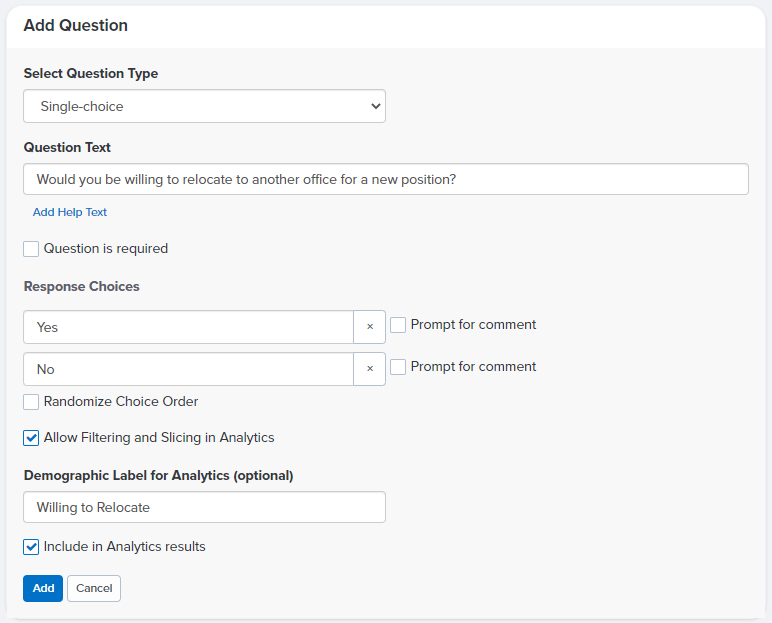This screenshot has height=623, width=772.
Task: Uncheck Include in Analytics results
Action: [31, 547]
